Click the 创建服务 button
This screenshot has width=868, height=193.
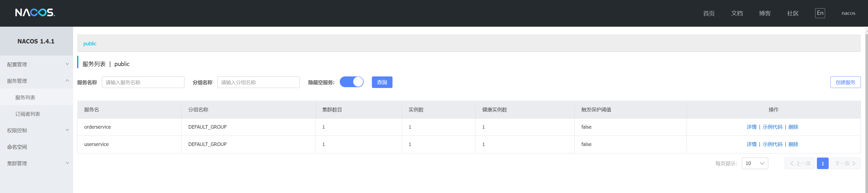pyautogui.click(x=845, y=82)
